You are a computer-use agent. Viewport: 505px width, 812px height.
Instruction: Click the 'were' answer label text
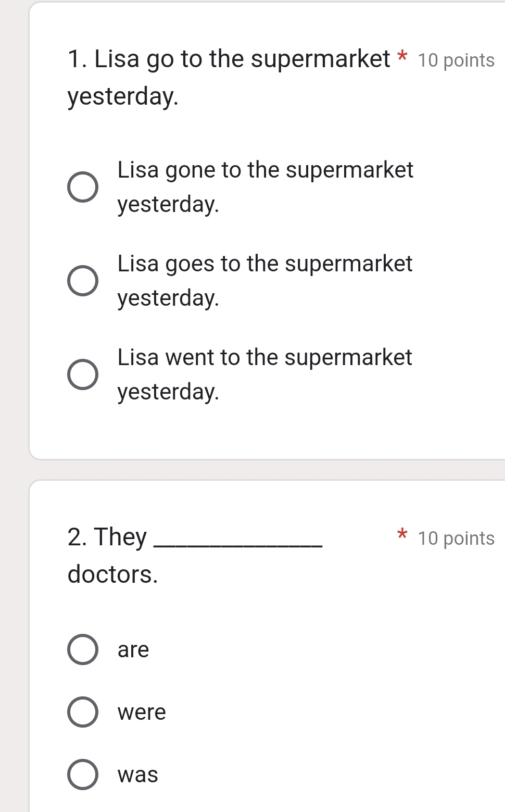142,712
